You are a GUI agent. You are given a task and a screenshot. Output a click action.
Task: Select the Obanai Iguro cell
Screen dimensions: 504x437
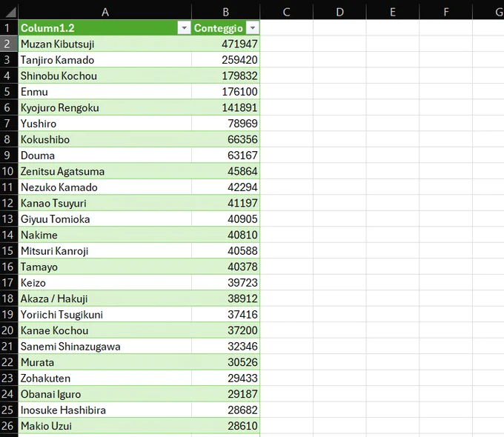(x=105, y=393)
